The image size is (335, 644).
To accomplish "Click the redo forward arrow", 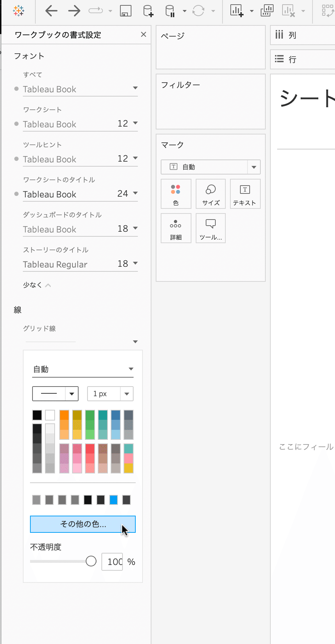I will point(74,11).
